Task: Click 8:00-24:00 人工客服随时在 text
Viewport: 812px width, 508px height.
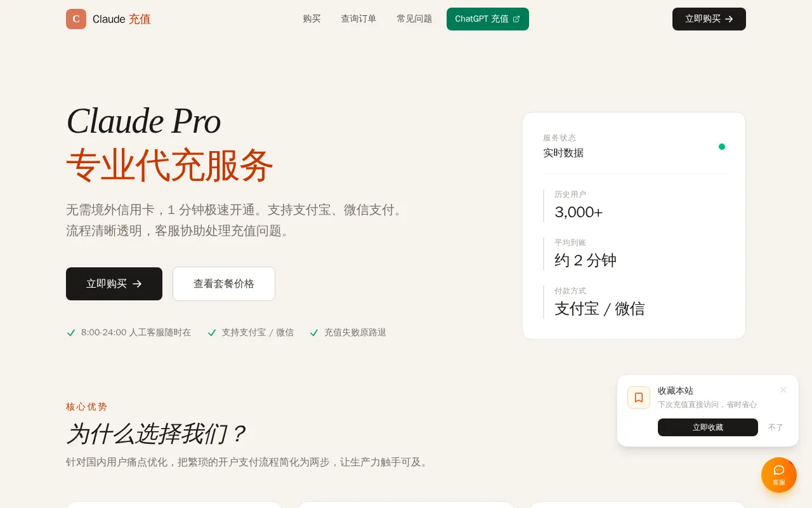Action: tap(136, 333)
